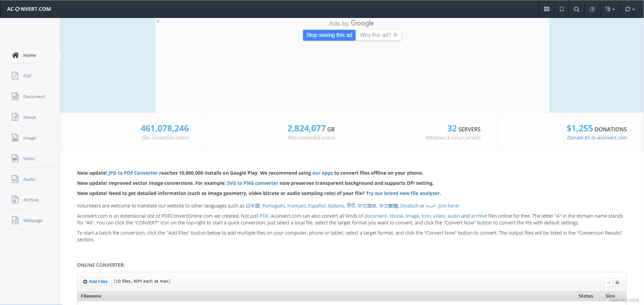The image size is (644, 305).
Task: Select the 中文简体 language link
Action: (x=367, y=206)
